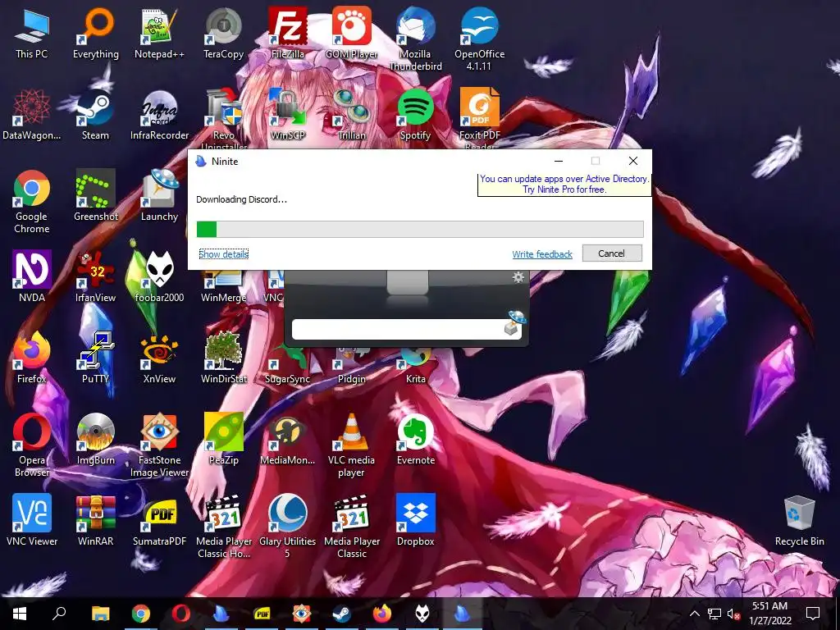
Task: Select the Google Chrome desktop icon
Action: 32,202
